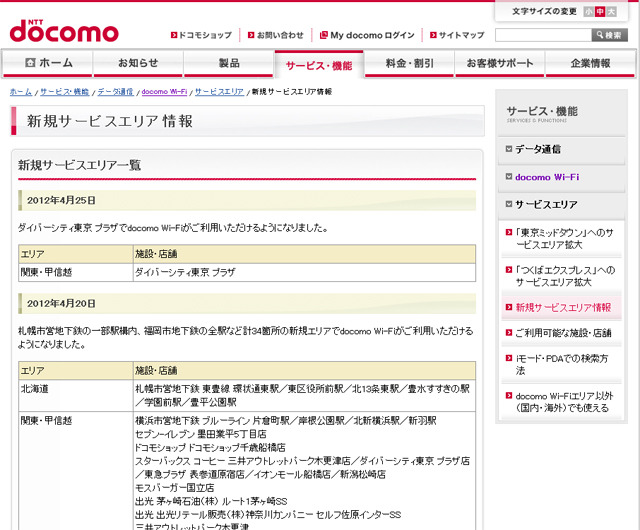Open the 製品 navigation tab
Viewport: 640px width, 530px height.
tap(229, 63)
